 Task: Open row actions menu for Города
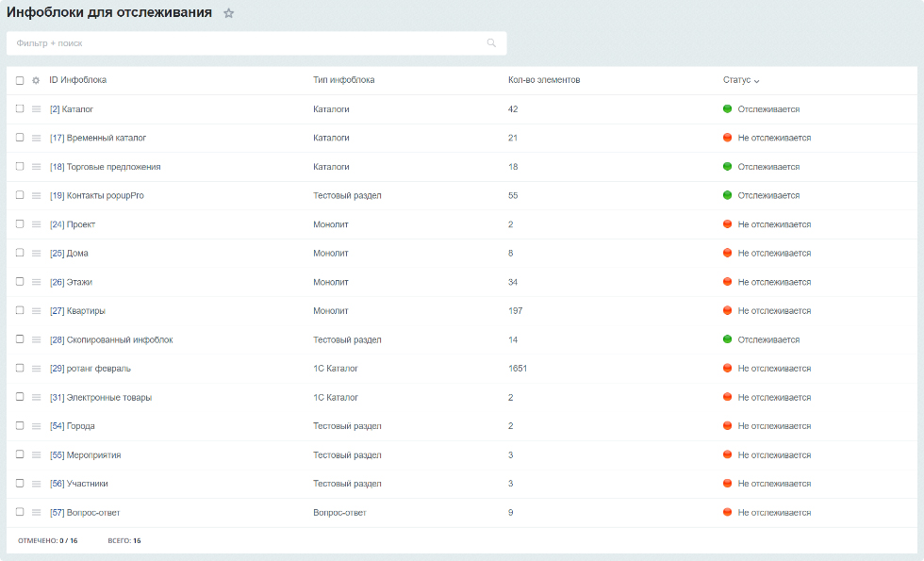[x=36, y=426]
